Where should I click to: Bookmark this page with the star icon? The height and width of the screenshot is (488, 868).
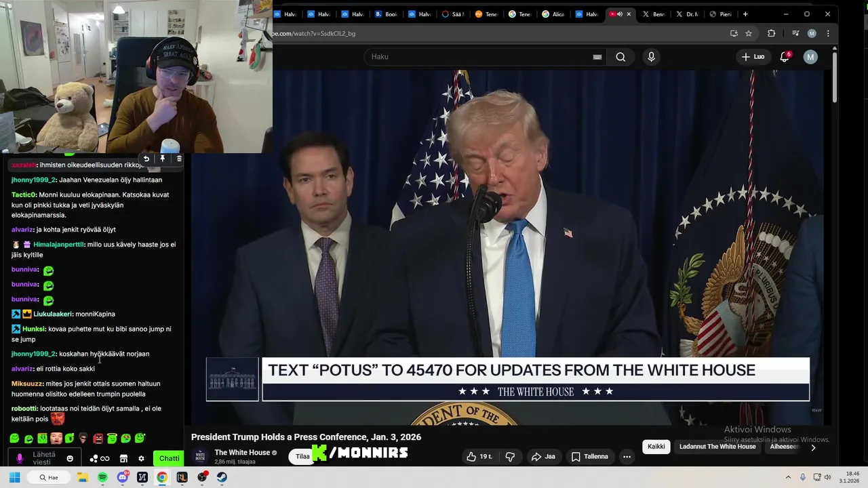coord(749,33)
